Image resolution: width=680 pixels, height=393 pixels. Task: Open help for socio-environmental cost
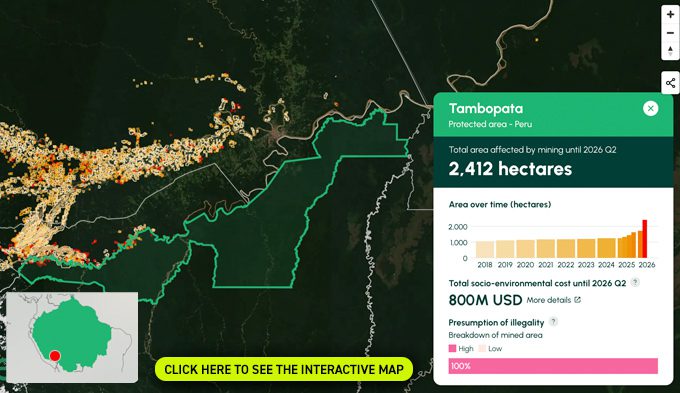[x=635, y=282]
